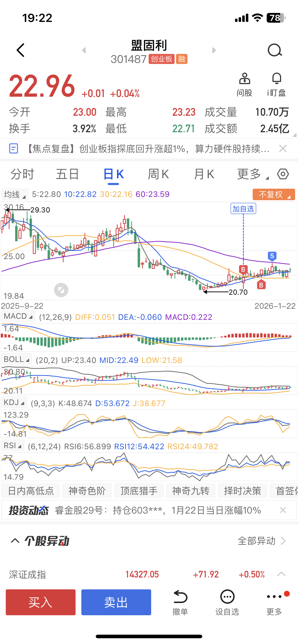
Task: Check the battery indicator in status bar
Action: click(x=276, y=18)
